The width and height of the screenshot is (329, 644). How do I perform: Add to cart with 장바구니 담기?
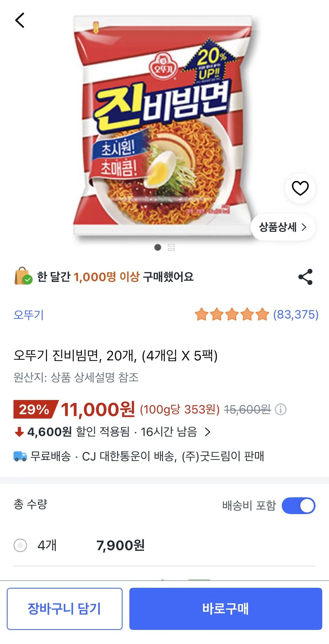click(65, 609)
